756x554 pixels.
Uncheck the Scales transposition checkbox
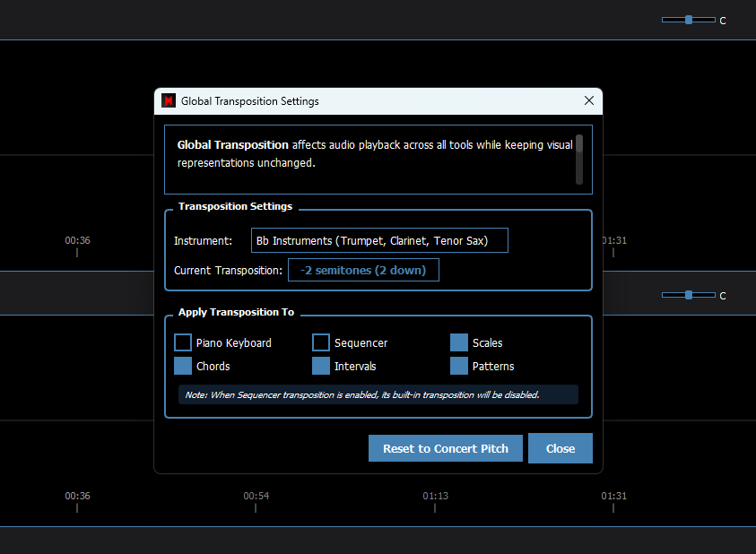point(459,342)
